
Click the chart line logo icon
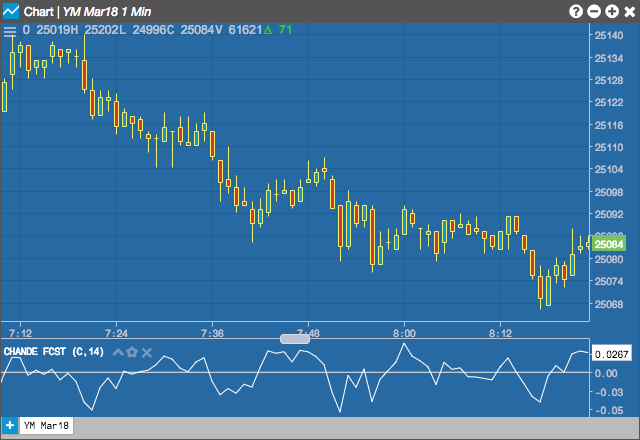[x=11, y=11]
